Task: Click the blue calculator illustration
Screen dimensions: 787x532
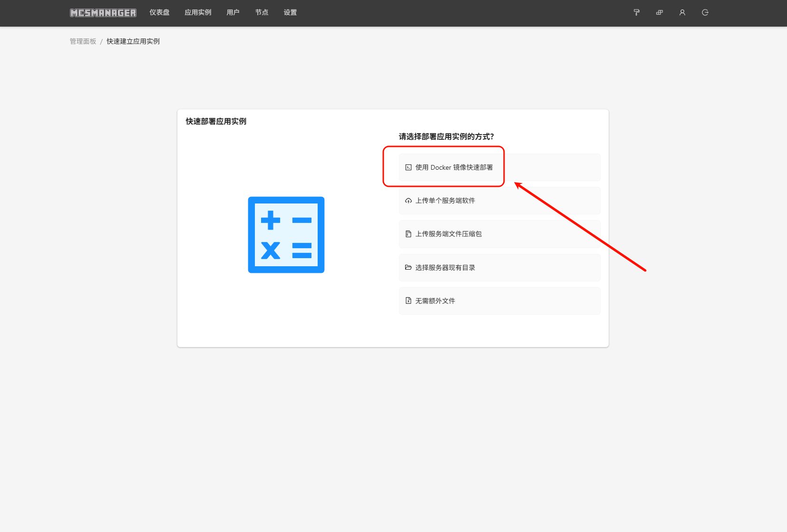Action: coord(286,235)
